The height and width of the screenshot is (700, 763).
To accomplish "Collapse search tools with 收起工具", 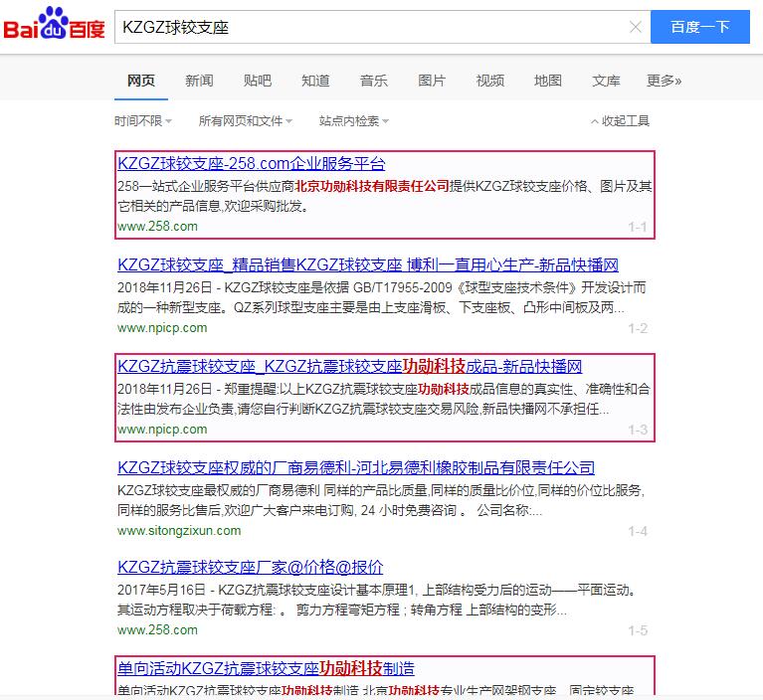I will pyautogui.click(x=620, y=121).
